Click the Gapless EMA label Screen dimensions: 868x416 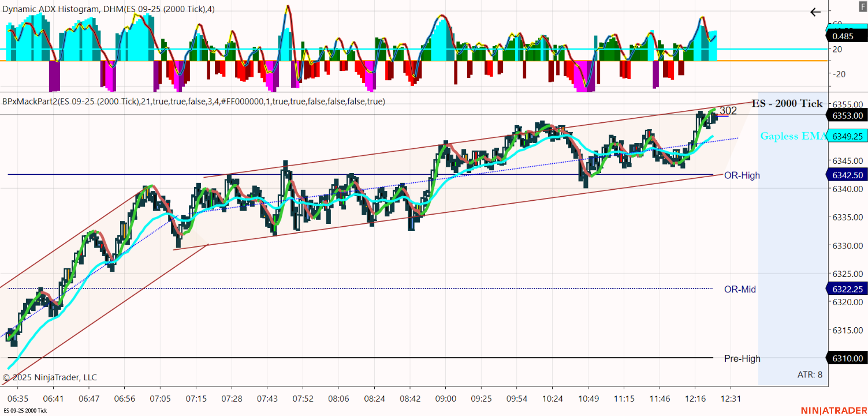click(794, 136)
